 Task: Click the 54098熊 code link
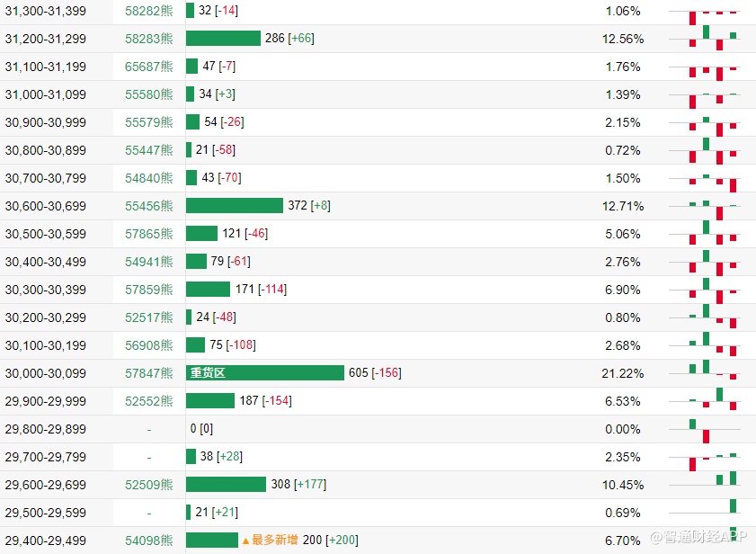[148, 541]
